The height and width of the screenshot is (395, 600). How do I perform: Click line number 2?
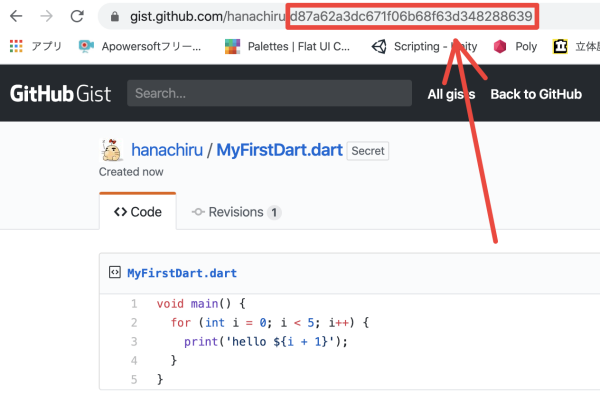134,322
